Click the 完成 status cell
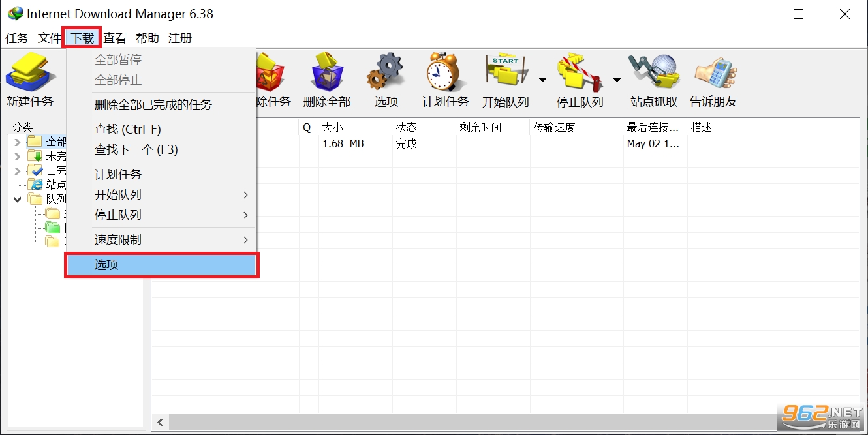 click(407, 143)
